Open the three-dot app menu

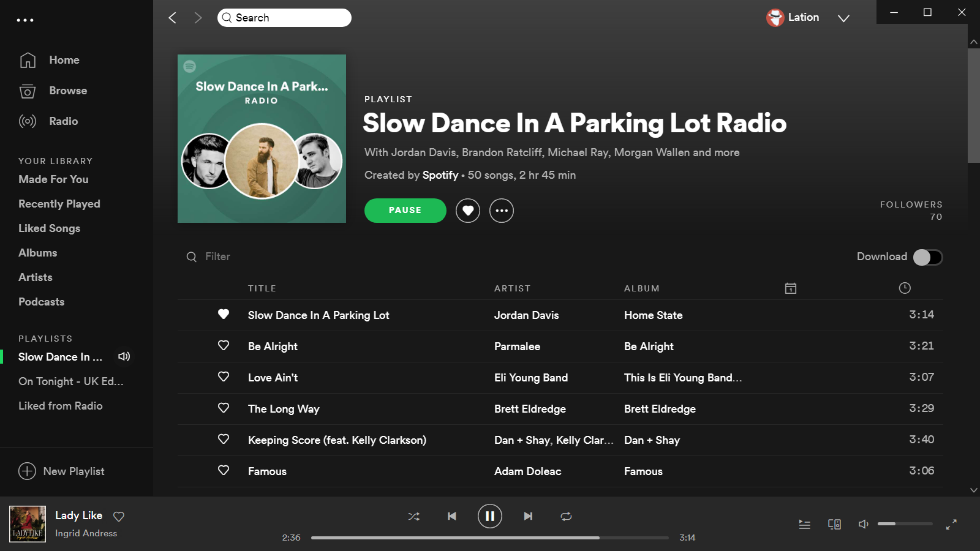(25, 20)
